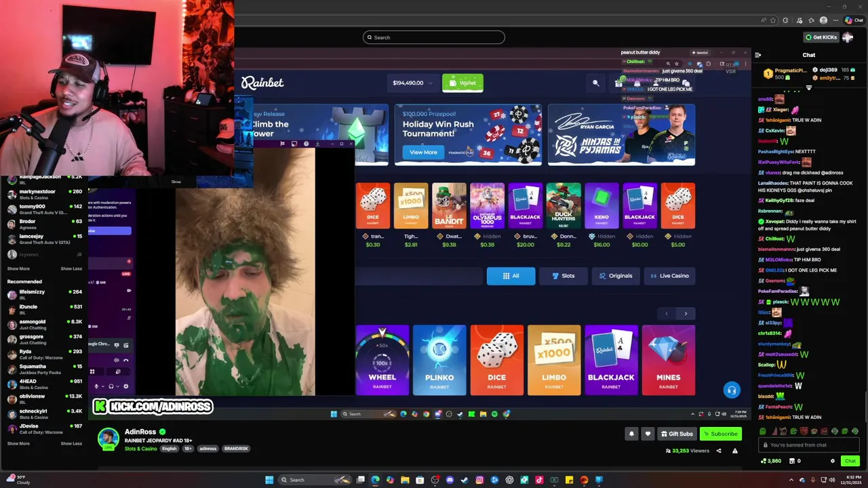868x488 pixels.
Task: Click the English language tag
Action: tap(170, 449)
